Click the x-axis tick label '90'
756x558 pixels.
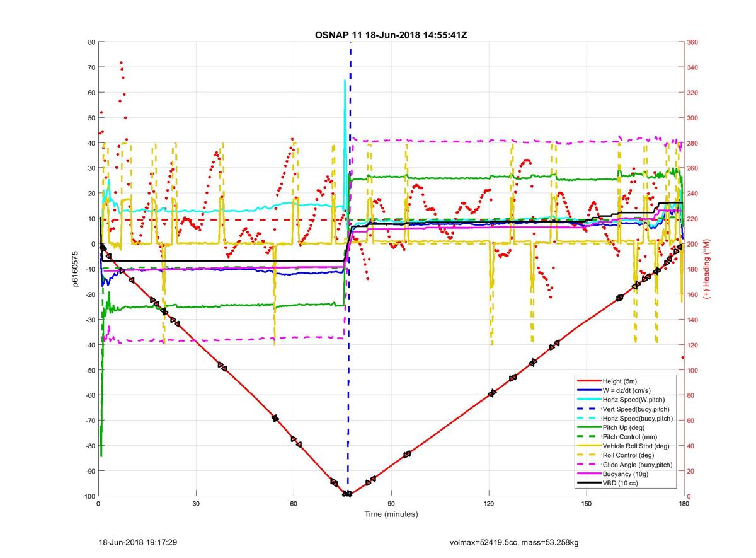[x=391, y=504]
